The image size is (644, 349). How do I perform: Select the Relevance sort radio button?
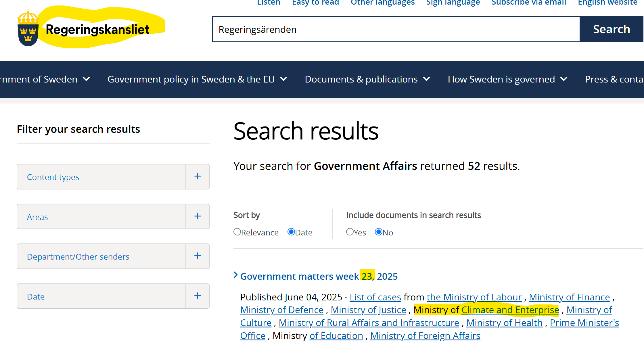point(237,232)
